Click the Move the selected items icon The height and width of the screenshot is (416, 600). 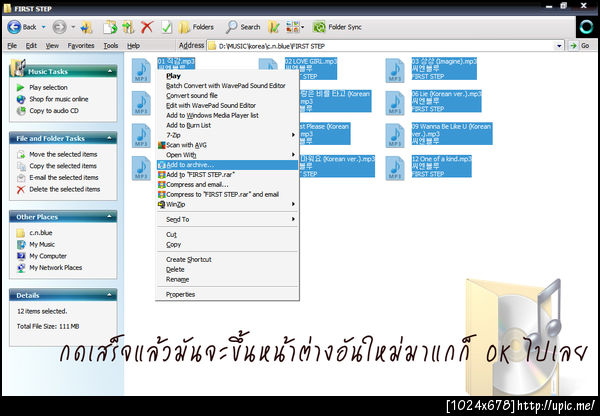point(21,154)
